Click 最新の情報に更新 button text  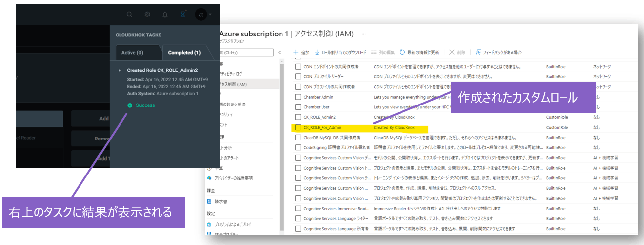point(423,52)
